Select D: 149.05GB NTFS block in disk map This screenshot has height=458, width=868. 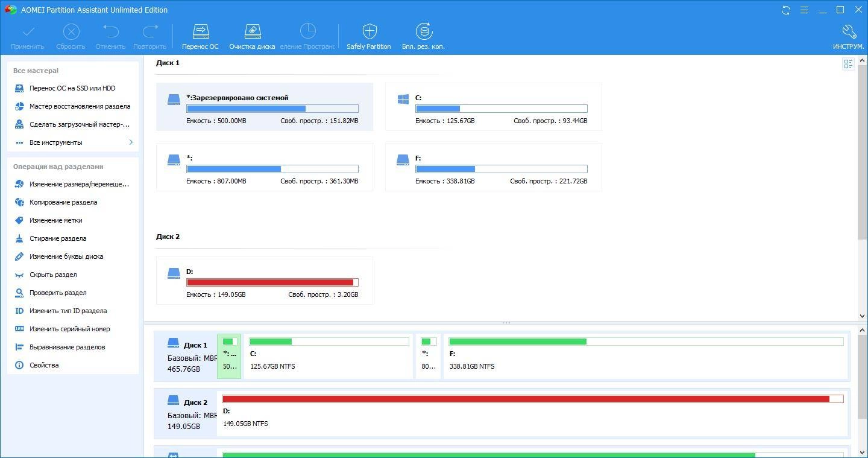533,414
